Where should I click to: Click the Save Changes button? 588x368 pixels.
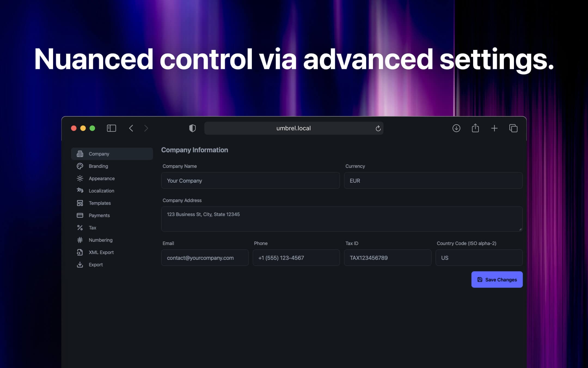(x=497, y=279)
